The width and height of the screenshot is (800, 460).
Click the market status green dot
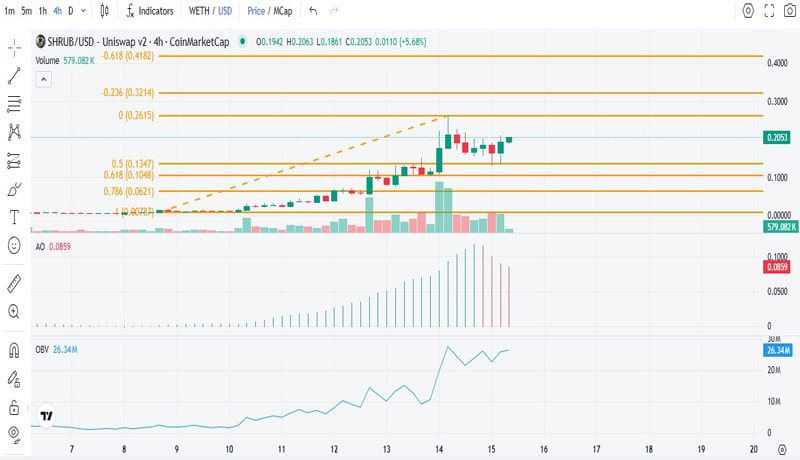[x=243, y=42]
